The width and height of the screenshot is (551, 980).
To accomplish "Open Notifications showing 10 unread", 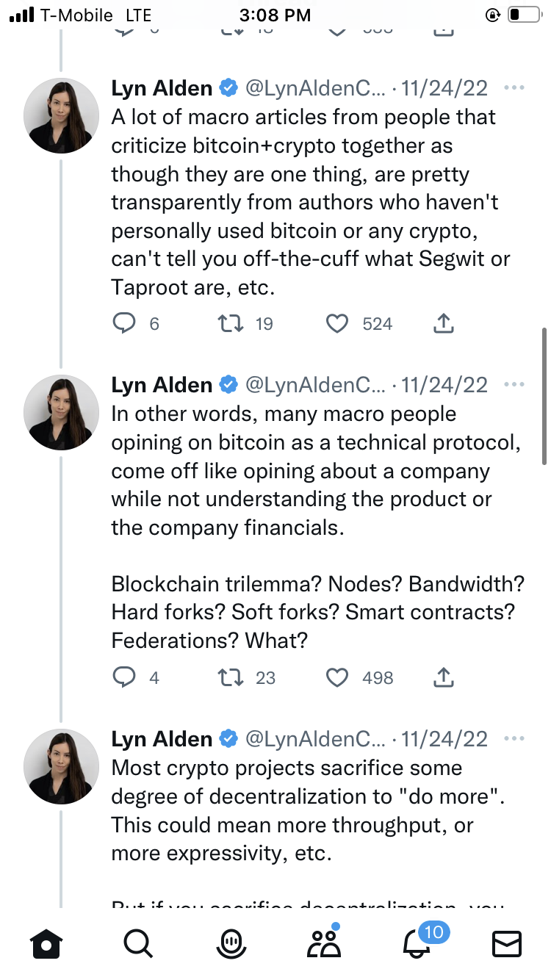I will coord(417,944).
